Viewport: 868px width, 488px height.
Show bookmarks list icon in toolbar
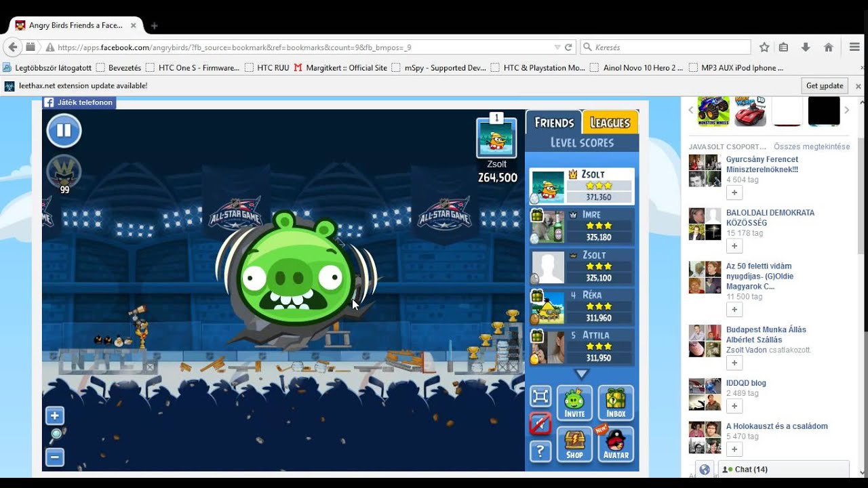tap(784, 47)
